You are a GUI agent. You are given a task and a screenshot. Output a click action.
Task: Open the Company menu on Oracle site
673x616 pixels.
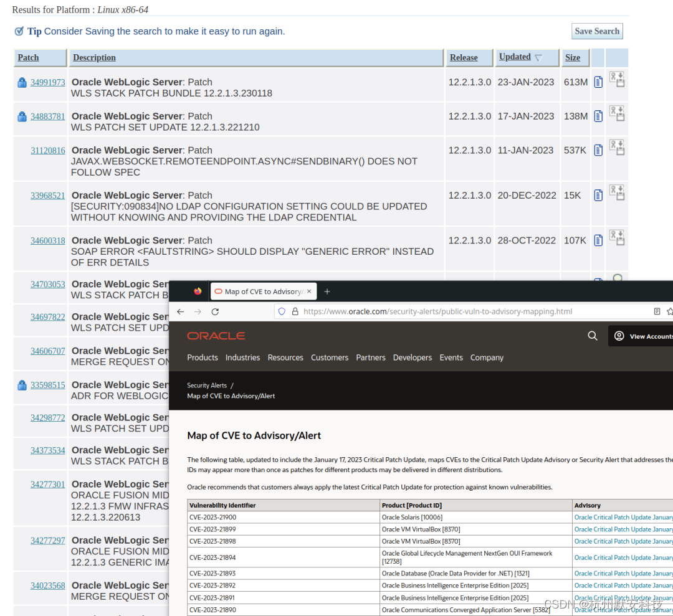tap(487, 358)
